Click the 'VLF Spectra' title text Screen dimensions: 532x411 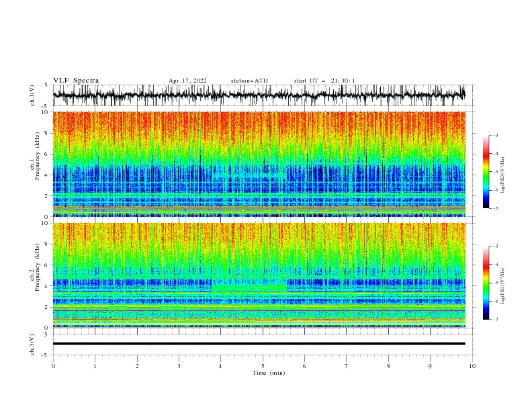pyautogui.click(x=76, y=81)
